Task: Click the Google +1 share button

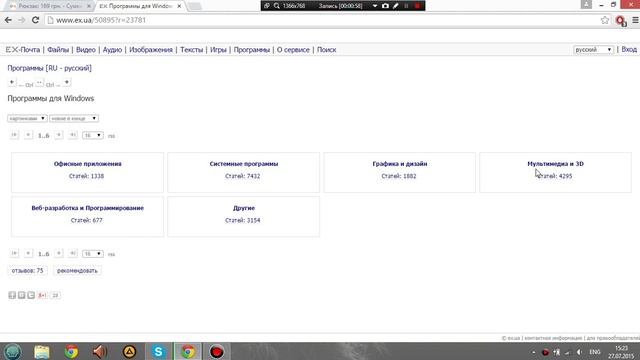Action: 42,295
